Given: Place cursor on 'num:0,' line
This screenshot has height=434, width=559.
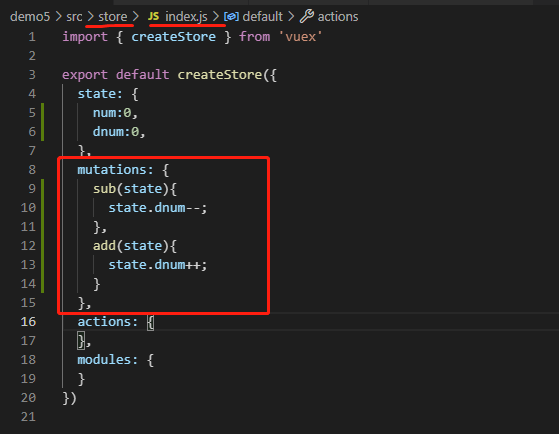Looking at the screenshot, I should (115, 113).
